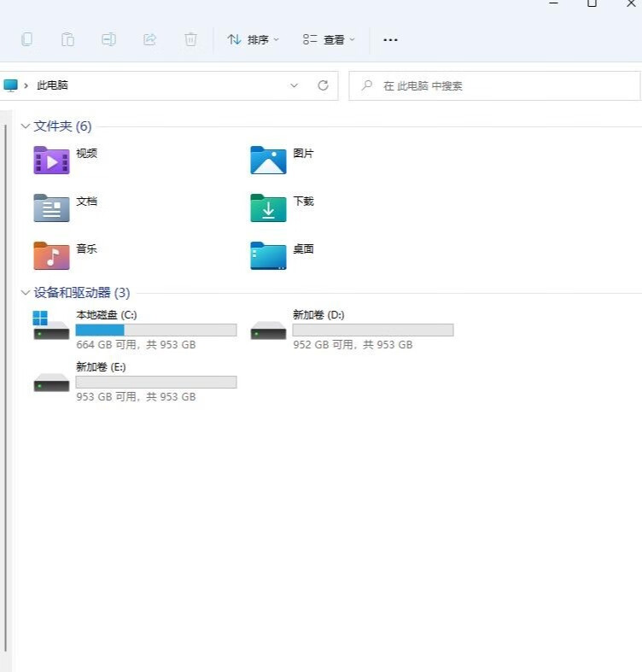Open the 下载 folder
642x672 pixels.
[268, 207]
